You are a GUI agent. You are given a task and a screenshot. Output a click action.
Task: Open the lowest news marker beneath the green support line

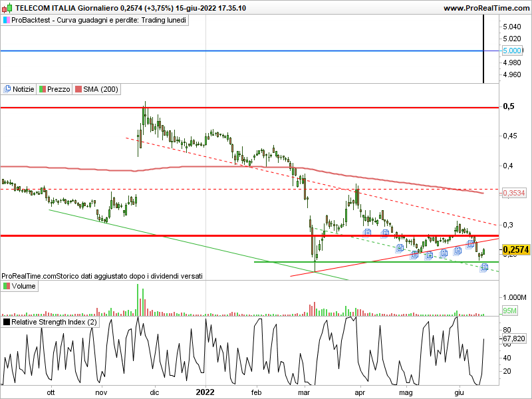(x=484, y=267)
